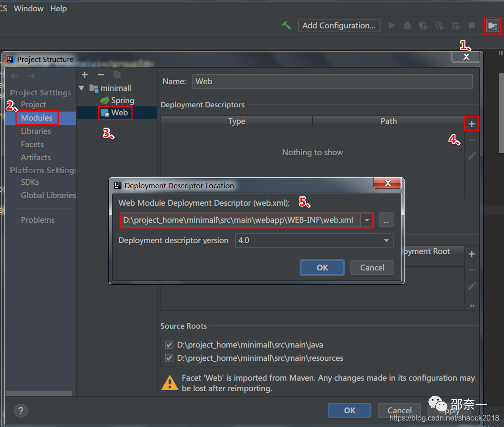Select Artifacts in settings list

[x=35, y=157]
